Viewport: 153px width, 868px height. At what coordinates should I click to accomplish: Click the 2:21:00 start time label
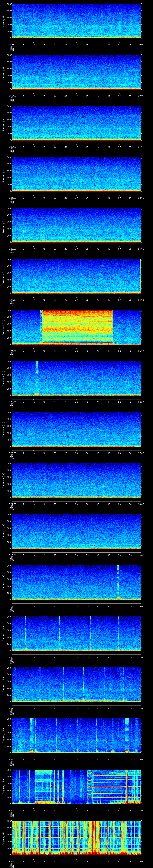(12, 197)
